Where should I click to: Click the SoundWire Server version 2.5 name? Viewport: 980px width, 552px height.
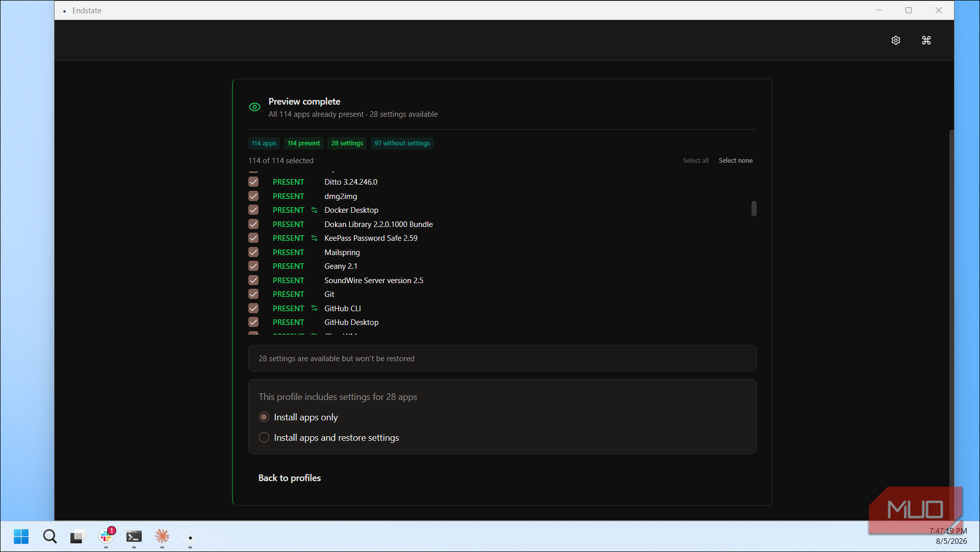pyautogui.click(x=374, y=281)
